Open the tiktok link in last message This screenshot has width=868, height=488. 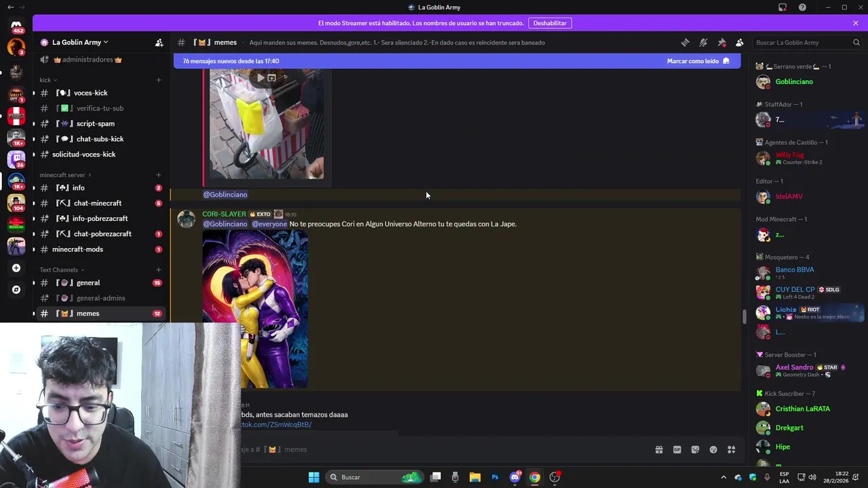coord(277,425)
